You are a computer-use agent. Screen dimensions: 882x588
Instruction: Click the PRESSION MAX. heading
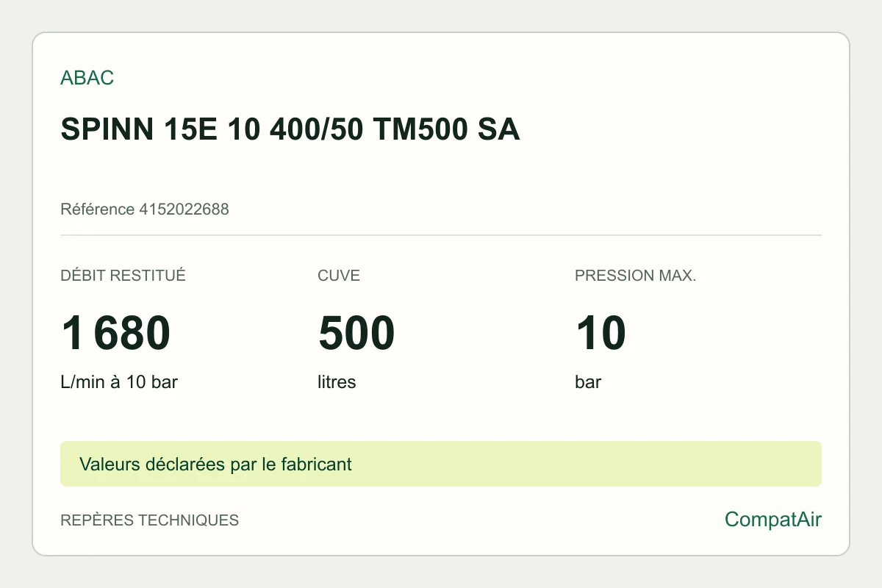[x=635, y=276]
